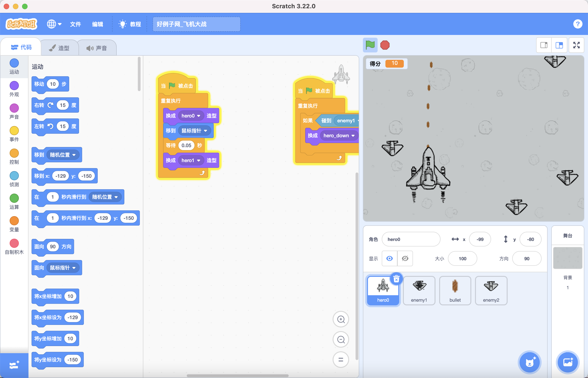
Task: Expand 鼠标指针 dropdown in 面向 palette block
Action: pyautogui.click(x=63, y=268)
